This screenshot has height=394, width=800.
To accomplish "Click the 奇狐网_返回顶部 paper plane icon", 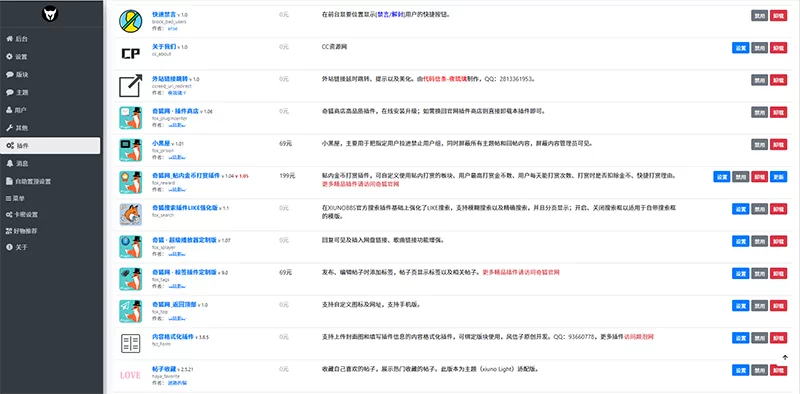I will 131,311.
